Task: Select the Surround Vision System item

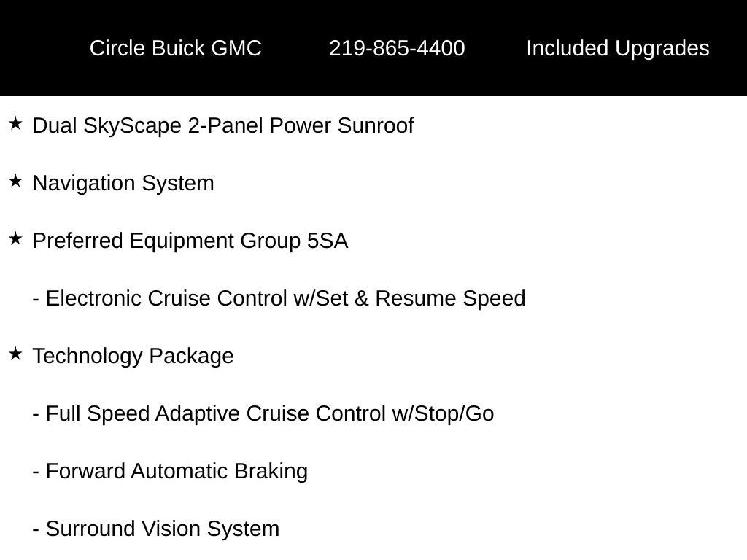Action: click(162, 529)
